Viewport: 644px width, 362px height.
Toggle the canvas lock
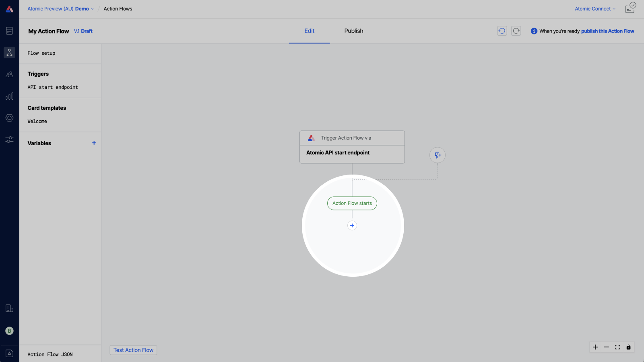[x=628, y=347]
